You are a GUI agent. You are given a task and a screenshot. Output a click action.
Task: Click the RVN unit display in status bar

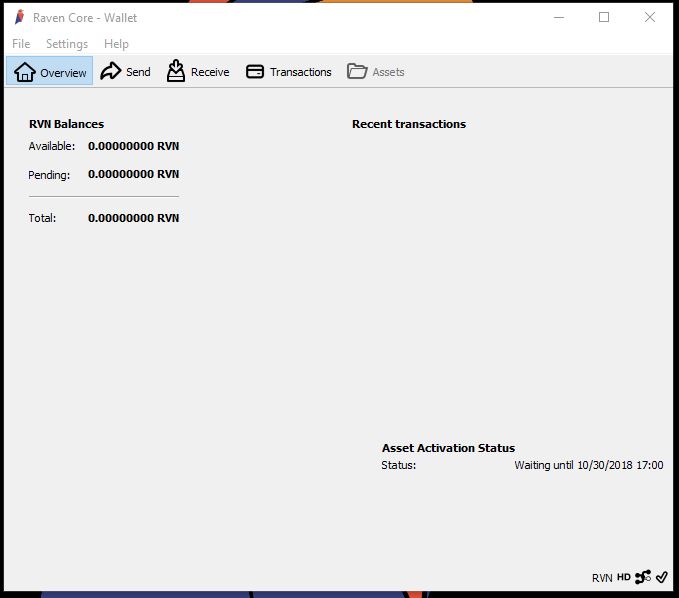(602, 578)
